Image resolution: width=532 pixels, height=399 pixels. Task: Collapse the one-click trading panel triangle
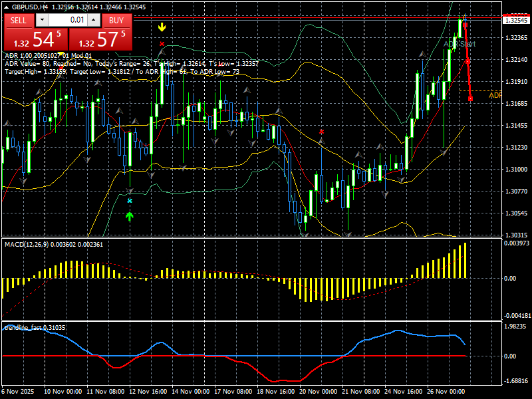click(7, 7)
